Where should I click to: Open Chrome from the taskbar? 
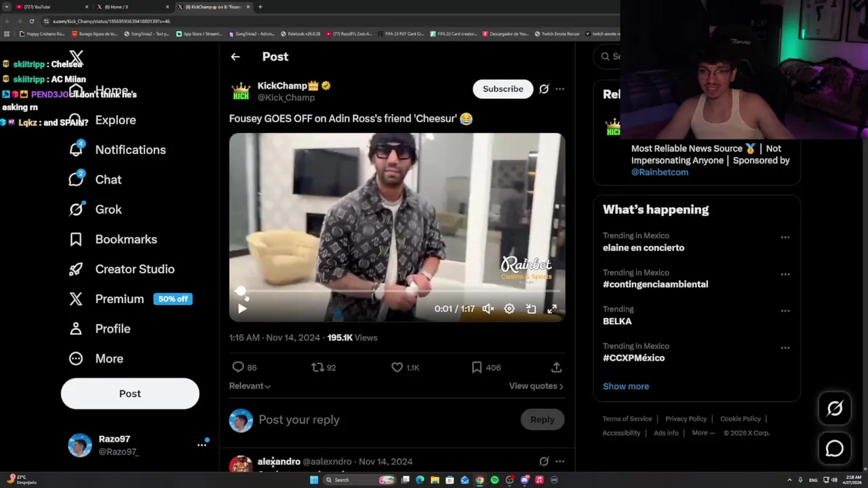point(479,480)
